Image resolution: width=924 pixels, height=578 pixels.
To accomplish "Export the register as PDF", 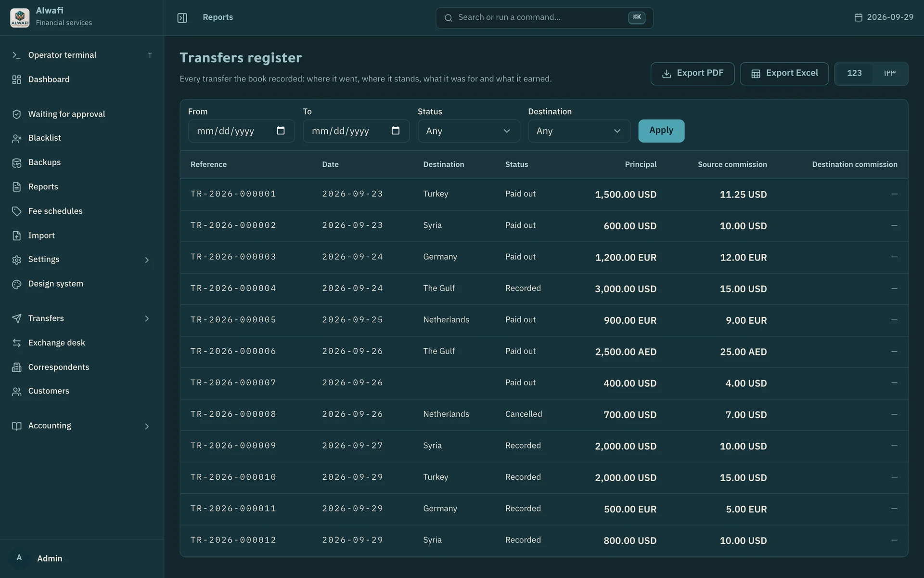I will click(692, 74).
